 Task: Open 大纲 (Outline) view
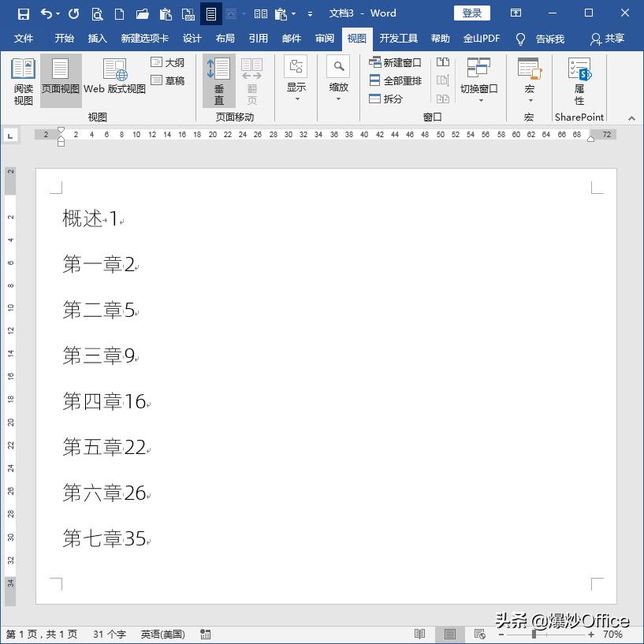point(166,62)
